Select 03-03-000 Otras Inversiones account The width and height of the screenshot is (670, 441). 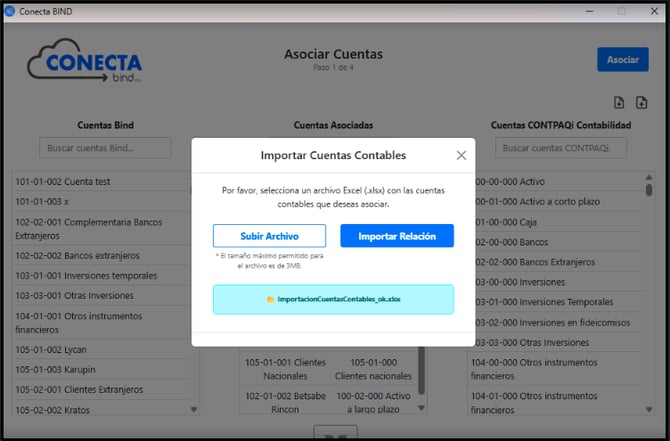click(559, 342)
